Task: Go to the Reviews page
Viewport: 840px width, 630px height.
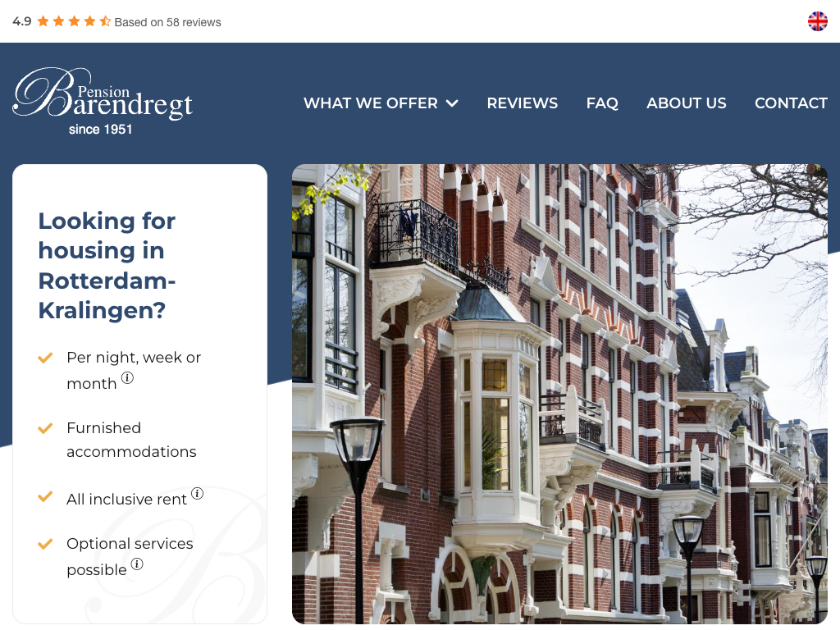Action: pos(523,103)
